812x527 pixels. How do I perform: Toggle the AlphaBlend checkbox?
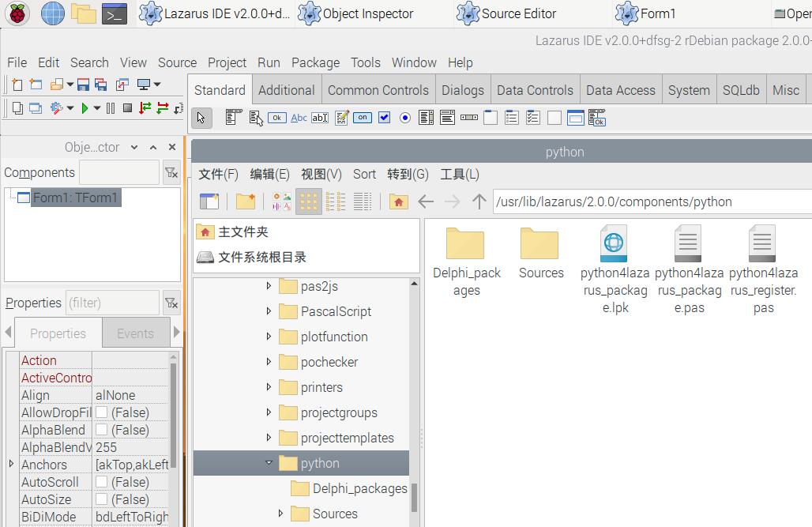pos(101,430)
